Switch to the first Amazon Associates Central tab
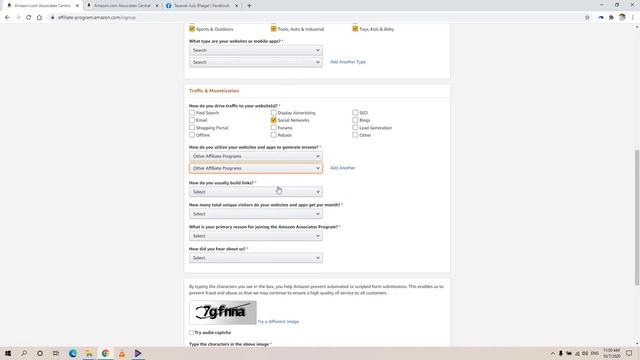Image resolution: width=640 pixels, height=360 pixels. click(42, 6)
